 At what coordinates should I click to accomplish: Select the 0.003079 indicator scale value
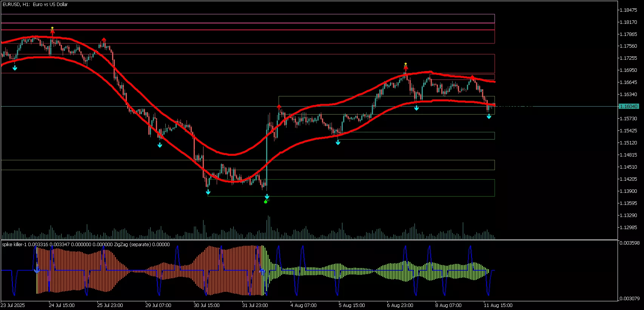630,299
